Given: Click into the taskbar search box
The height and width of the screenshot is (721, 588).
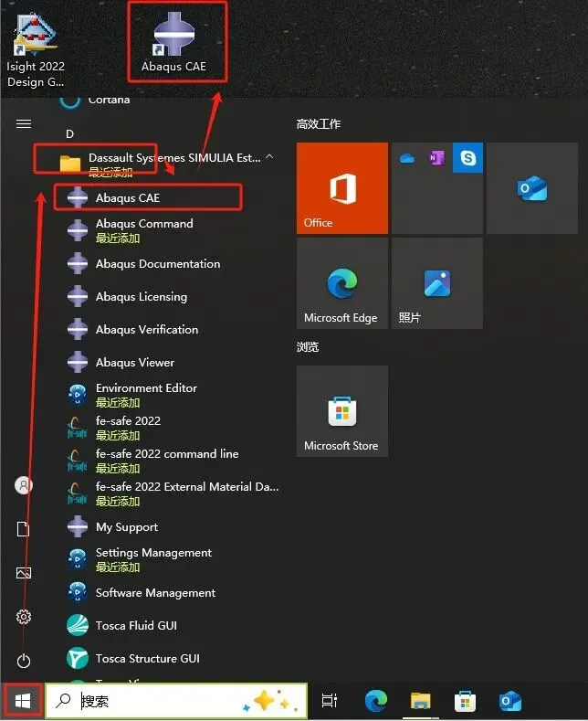Looking at the screenshot, I should [177, 701].
